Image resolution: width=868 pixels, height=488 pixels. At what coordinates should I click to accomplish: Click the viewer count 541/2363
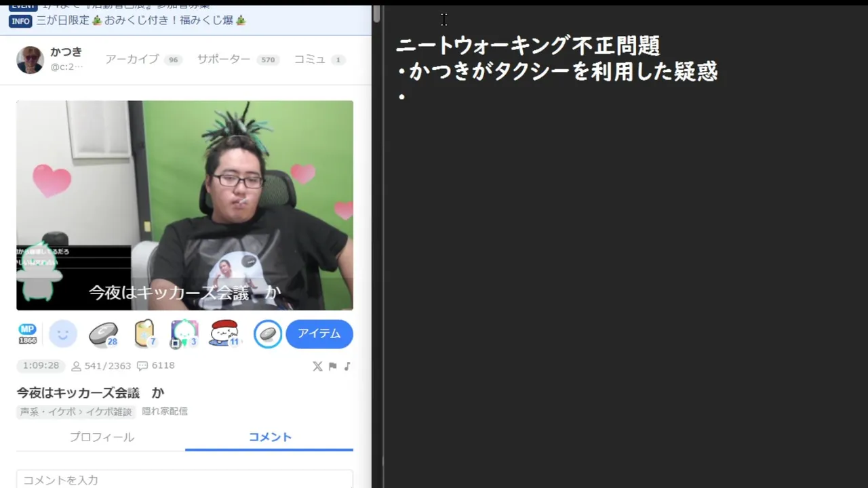101,366
